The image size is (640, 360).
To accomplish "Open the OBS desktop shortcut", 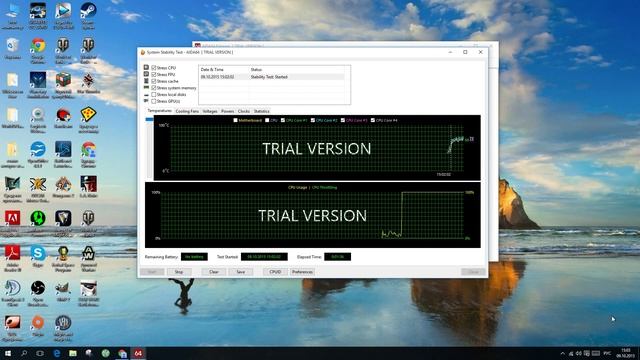I will [38, 293].
